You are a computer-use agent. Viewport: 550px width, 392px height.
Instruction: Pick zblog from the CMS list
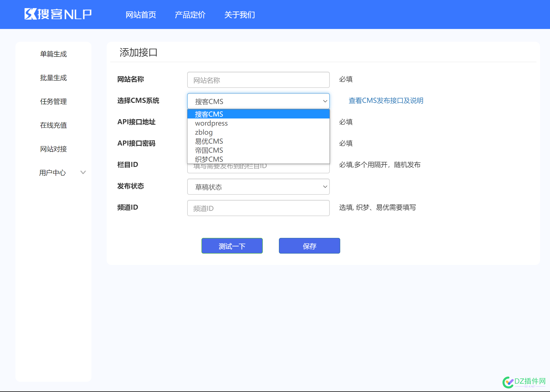[x=258, y=132]
